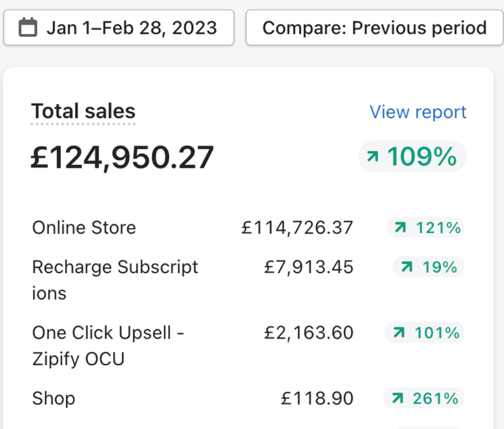The height and width of the screenshot is (429, 504).
Task: Click the 109% total growth badge
Action: (x=412, y=157)
